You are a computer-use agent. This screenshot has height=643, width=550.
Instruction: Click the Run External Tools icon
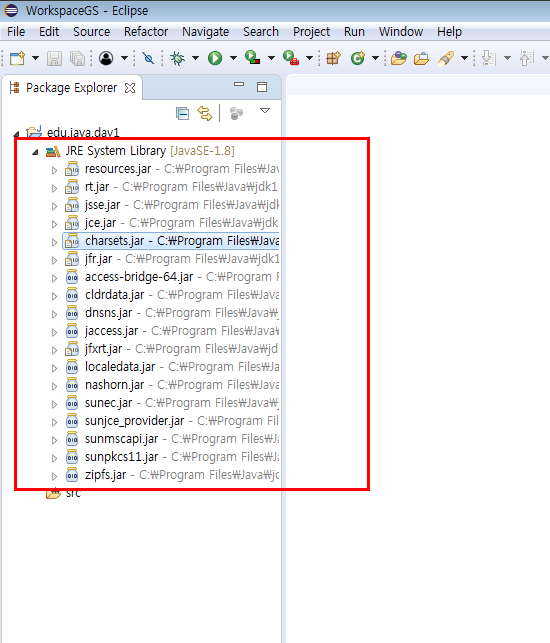click(x=291, y=57)
